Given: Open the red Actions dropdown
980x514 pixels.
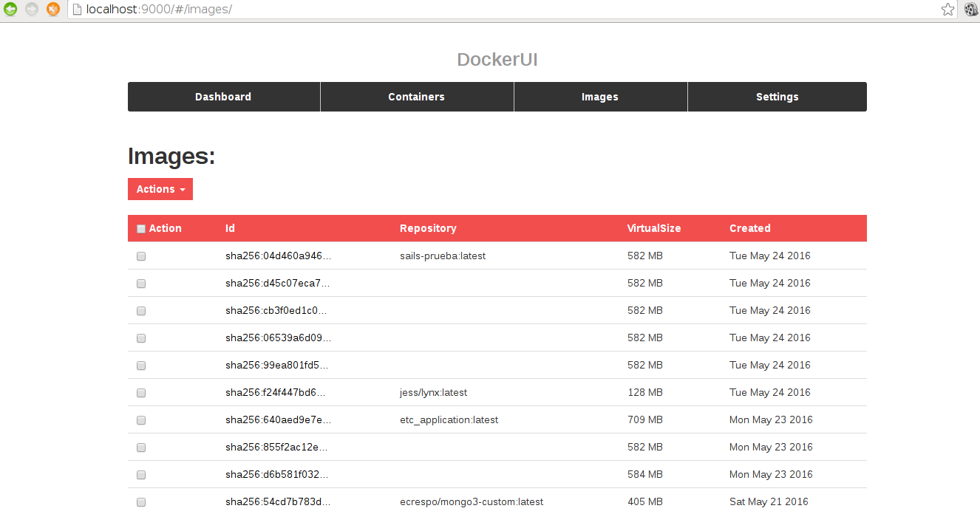Looking at the screenshot, I should [x=160, y=189].
